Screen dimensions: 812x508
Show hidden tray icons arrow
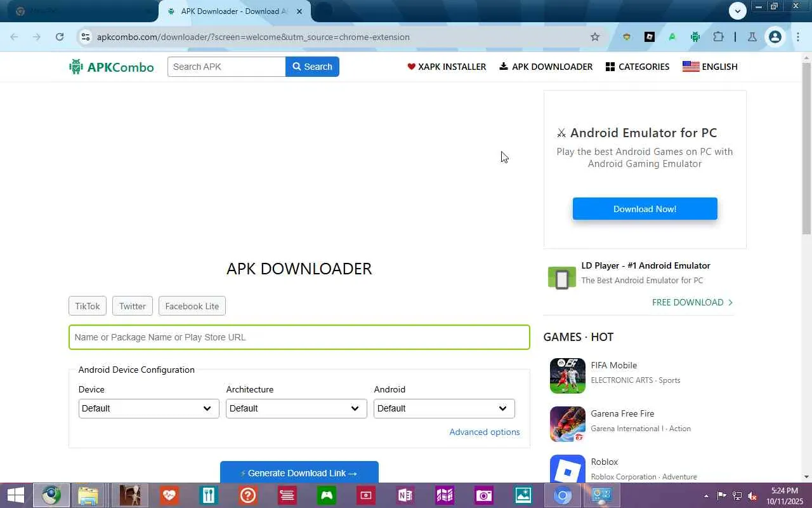[706, 496]
